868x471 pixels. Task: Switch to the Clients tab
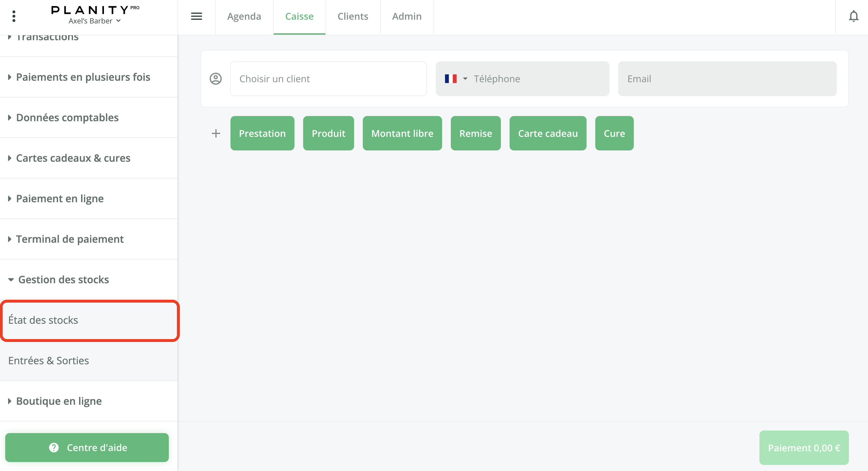352,16
